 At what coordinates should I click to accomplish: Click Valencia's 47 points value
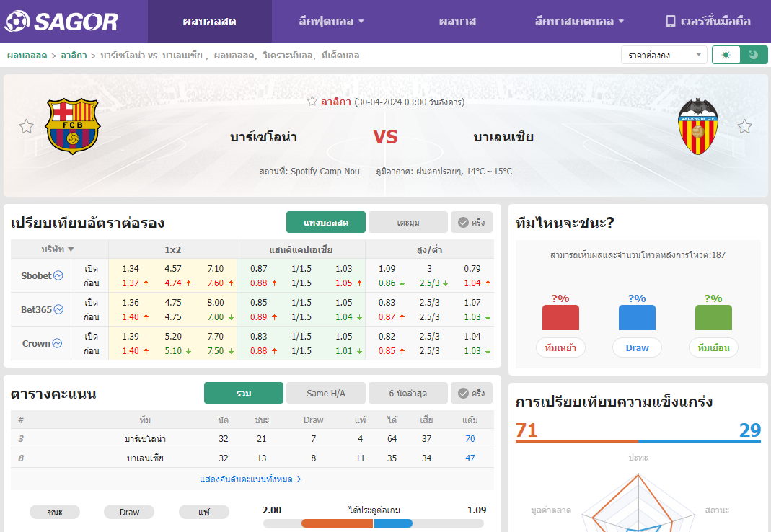click(x=470, y=458)
